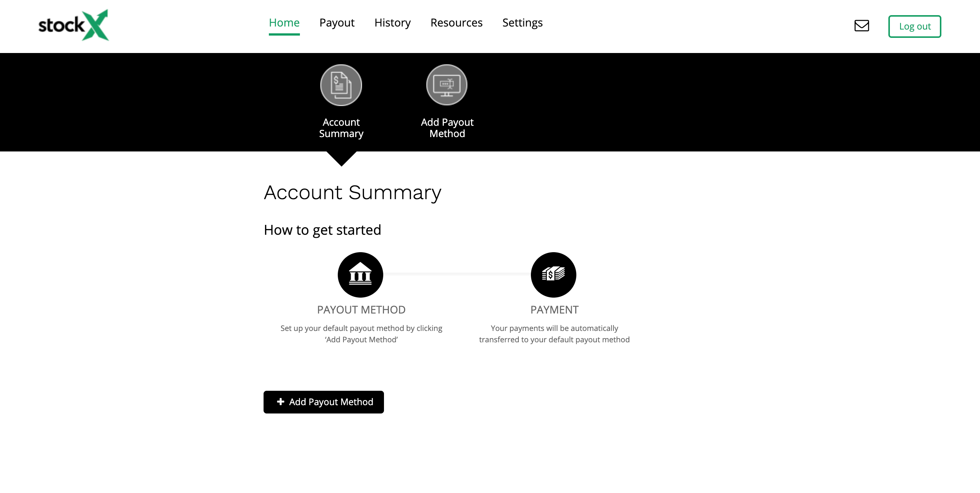Open the History section

coord(392,22)
